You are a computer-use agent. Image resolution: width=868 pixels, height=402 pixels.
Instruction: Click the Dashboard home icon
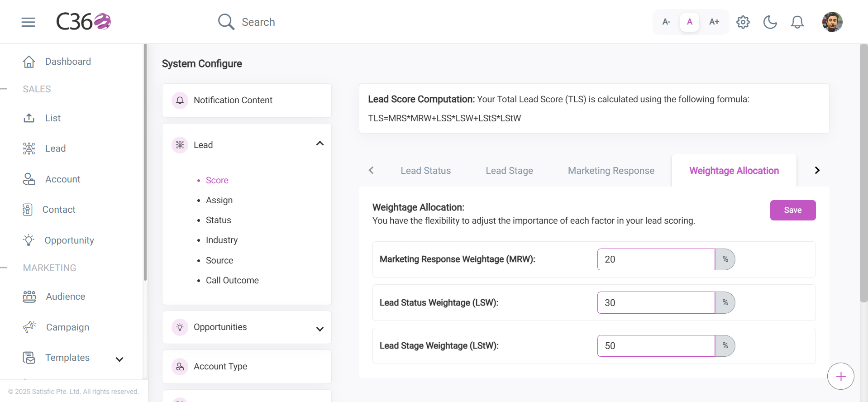[x=29, y=62]
